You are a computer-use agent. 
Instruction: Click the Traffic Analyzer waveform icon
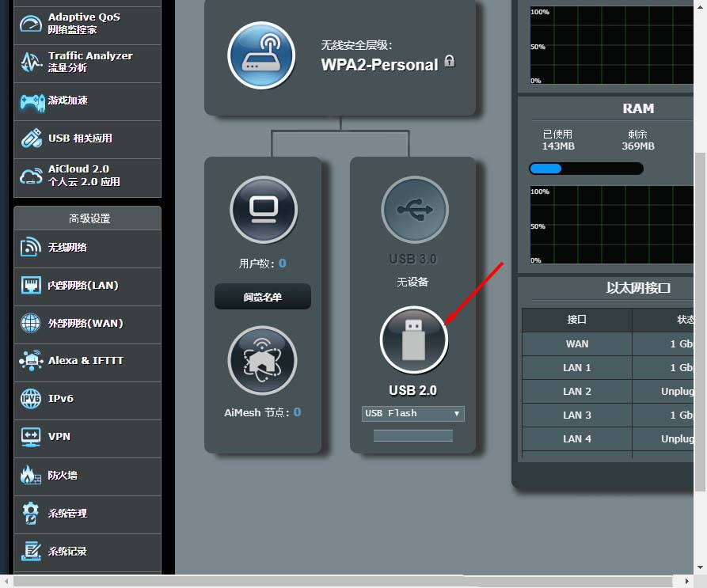[x=31, y=63]
